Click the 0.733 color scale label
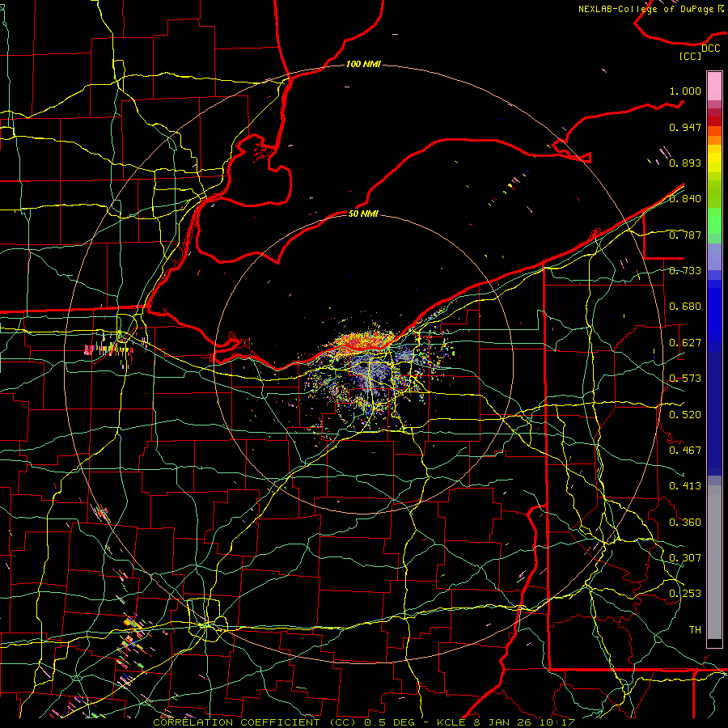The image size is (728, 728). click(x=685, y=271)
